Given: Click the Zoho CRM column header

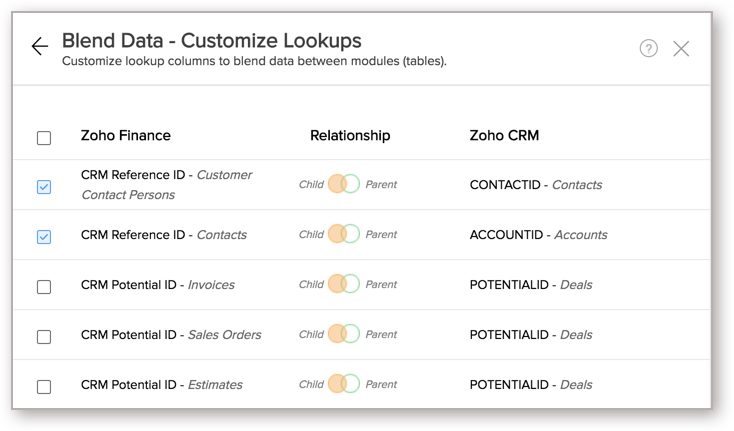Looking at the screenshot, I should coord(504,136).
